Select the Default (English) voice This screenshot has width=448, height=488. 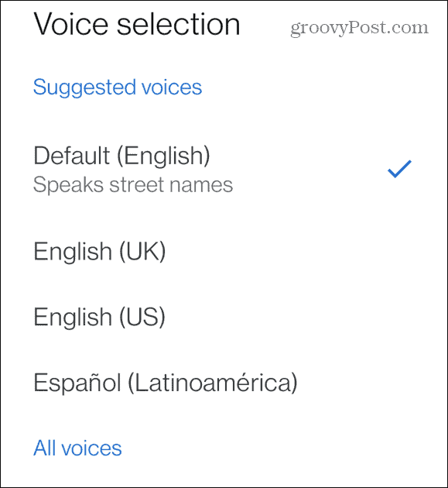click(224, 170)
